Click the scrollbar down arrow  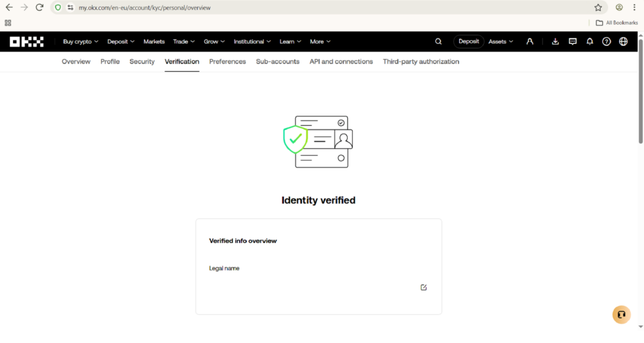(641, 327)
